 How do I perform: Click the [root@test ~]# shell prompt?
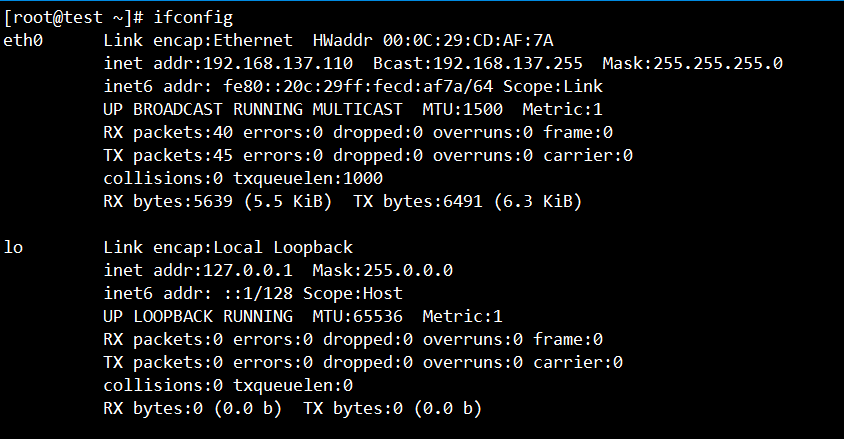click(x=74, y=18)
